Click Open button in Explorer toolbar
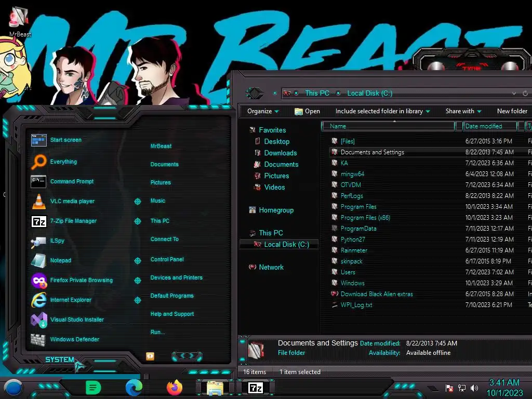 (307, 111)
